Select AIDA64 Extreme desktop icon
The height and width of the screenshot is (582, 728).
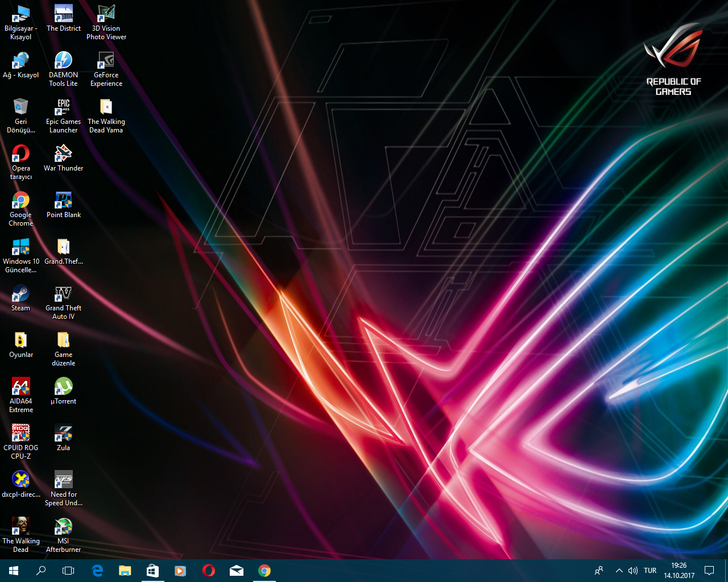pyautogui.click(x=21, y=396)
